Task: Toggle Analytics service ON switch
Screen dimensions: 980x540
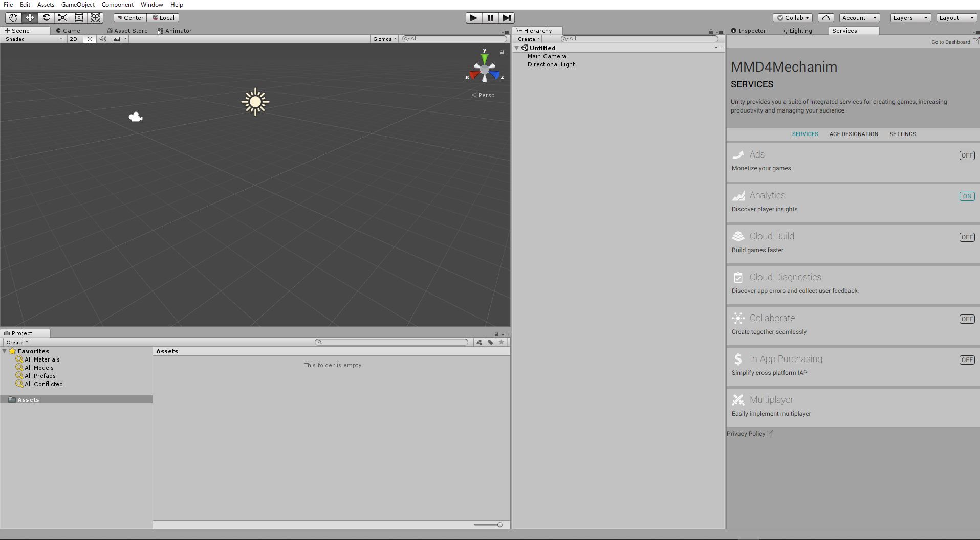Action: coord(967,196)
